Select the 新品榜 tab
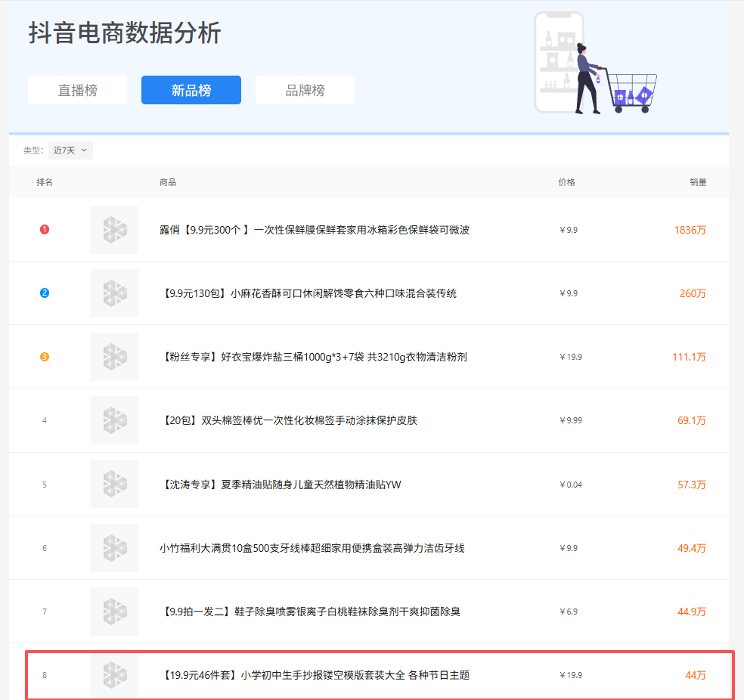The width and height of the screenshot is (744, 700). click(191, 90)
